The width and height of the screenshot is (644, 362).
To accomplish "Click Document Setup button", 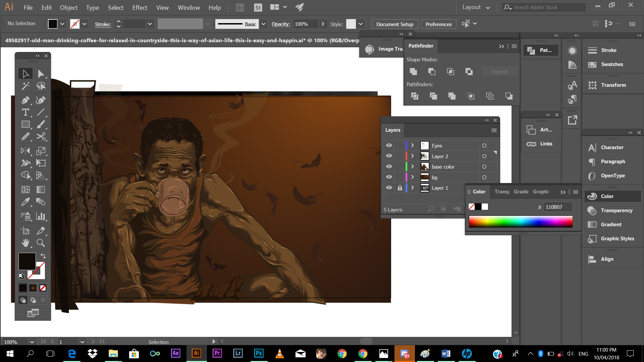I will tap(395, 24).
